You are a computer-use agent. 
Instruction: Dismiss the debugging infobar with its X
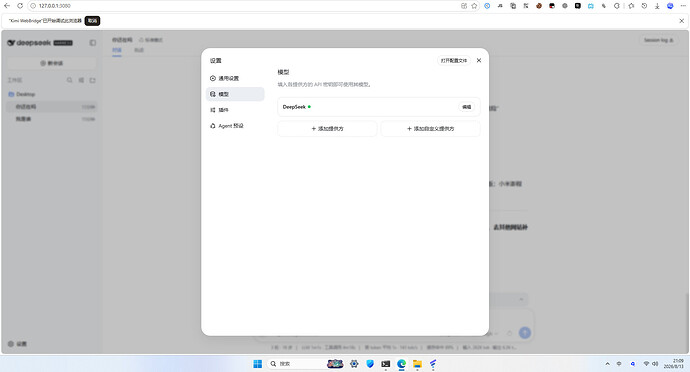[x=682, y=21]
